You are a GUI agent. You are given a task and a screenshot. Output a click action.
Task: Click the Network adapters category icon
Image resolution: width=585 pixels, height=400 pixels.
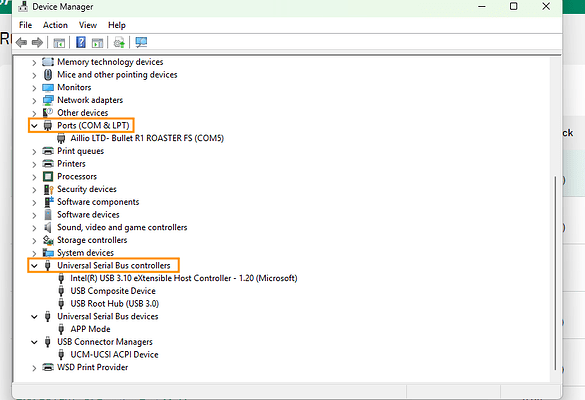[48, 100]
